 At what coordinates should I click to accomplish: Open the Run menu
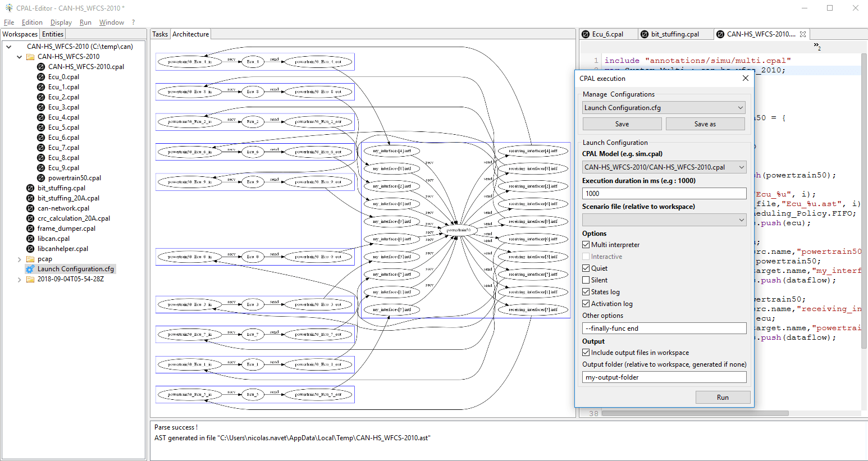click(85, 22)
